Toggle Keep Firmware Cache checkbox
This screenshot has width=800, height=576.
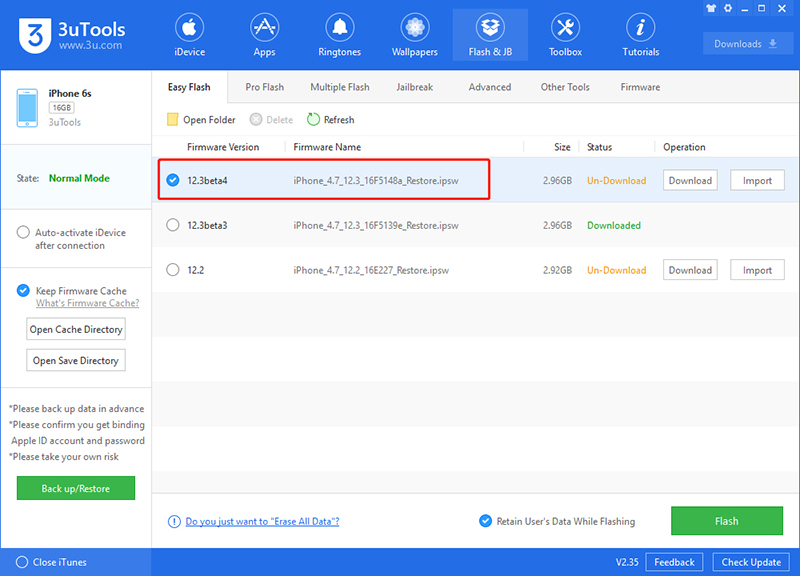click(x=23, y=290)
